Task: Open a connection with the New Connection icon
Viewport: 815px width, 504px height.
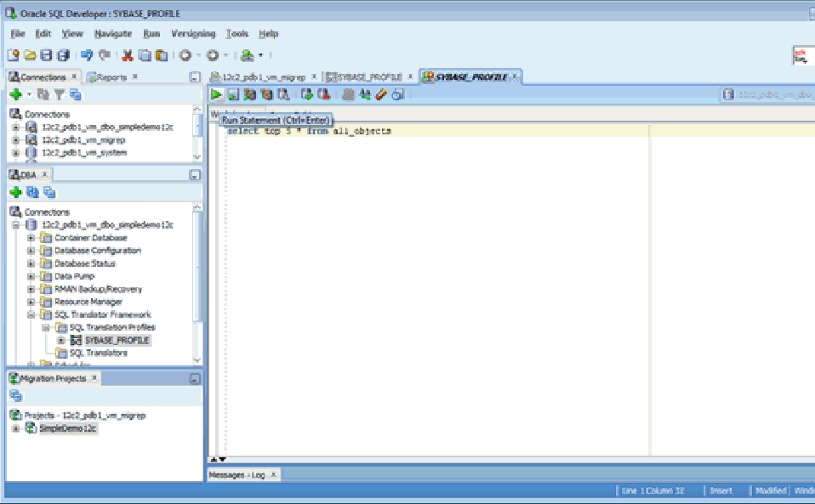Action: pyautogui.click(x=17, y=93)
